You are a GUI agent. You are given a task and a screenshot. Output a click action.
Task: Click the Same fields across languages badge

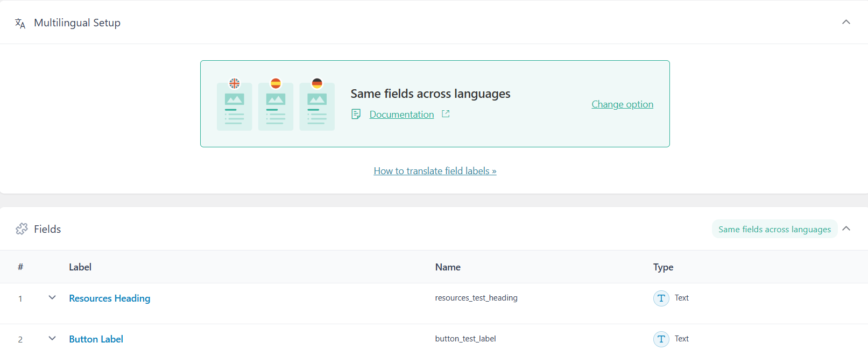pos(774,229)
